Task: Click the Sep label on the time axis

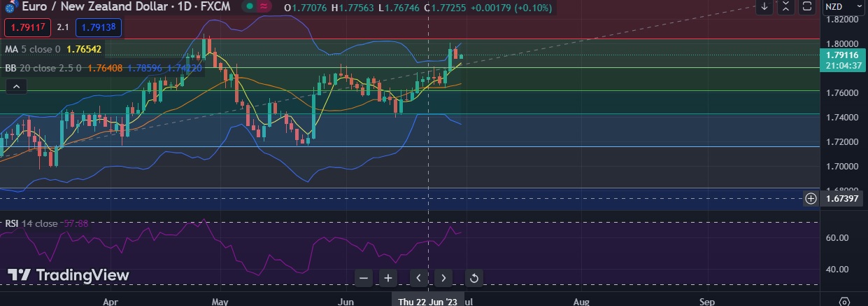Action: click(707, 302)
